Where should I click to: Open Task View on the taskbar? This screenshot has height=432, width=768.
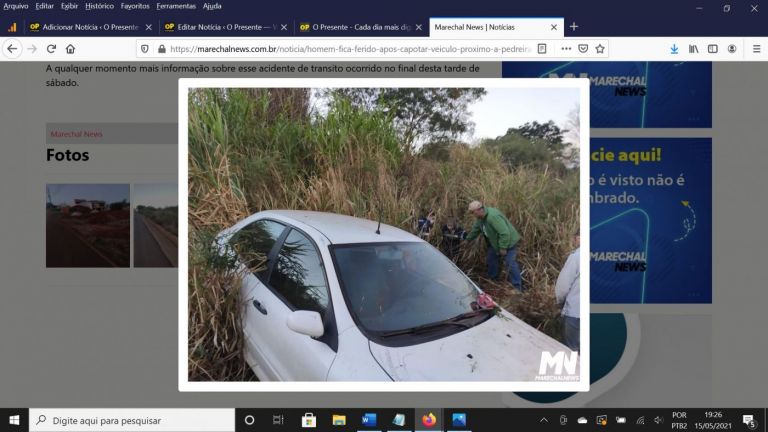coord(278,420)
